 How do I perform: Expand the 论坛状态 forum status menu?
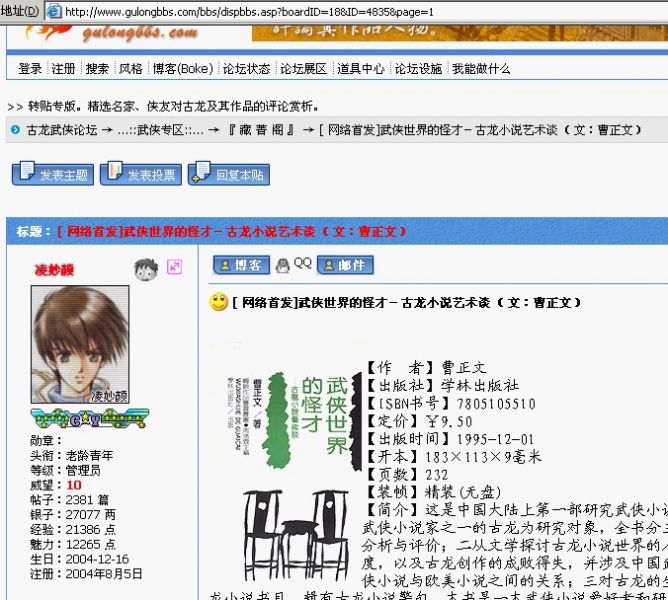point(246,69)
